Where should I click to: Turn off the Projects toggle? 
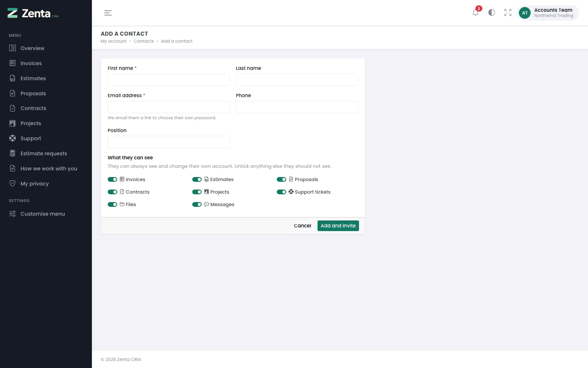click(197, 192)
